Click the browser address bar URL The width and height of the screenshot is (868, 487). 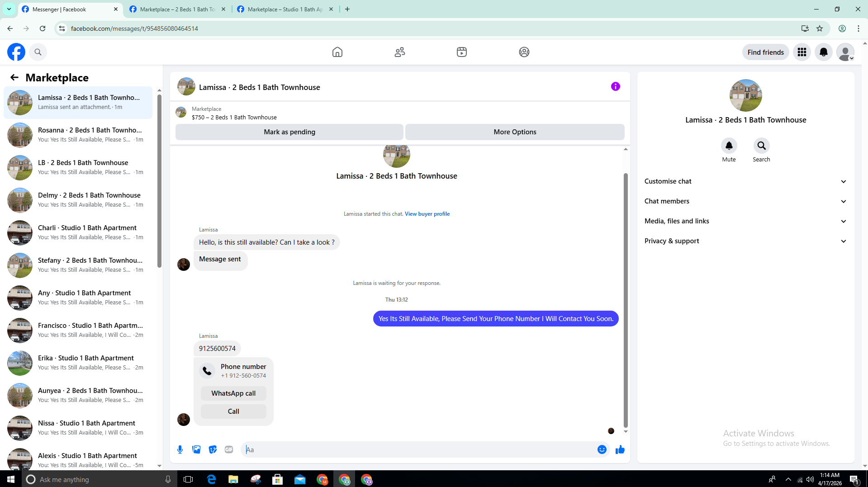134,28
